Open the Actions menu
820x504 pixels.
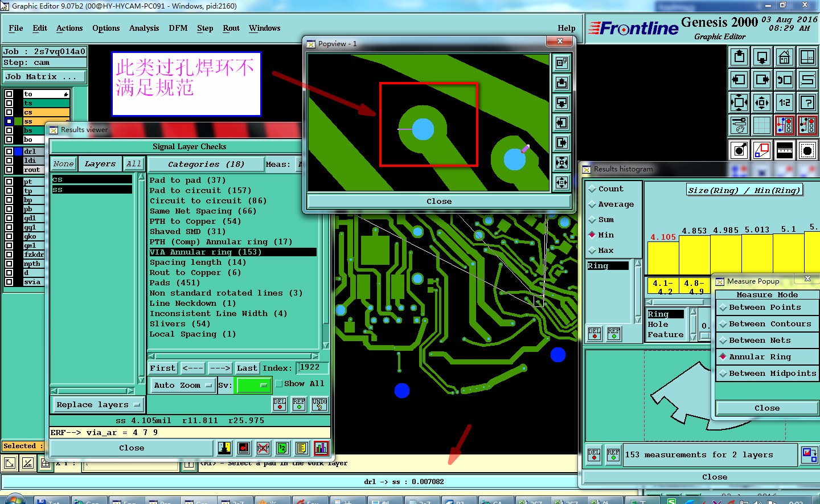[69, 28]
